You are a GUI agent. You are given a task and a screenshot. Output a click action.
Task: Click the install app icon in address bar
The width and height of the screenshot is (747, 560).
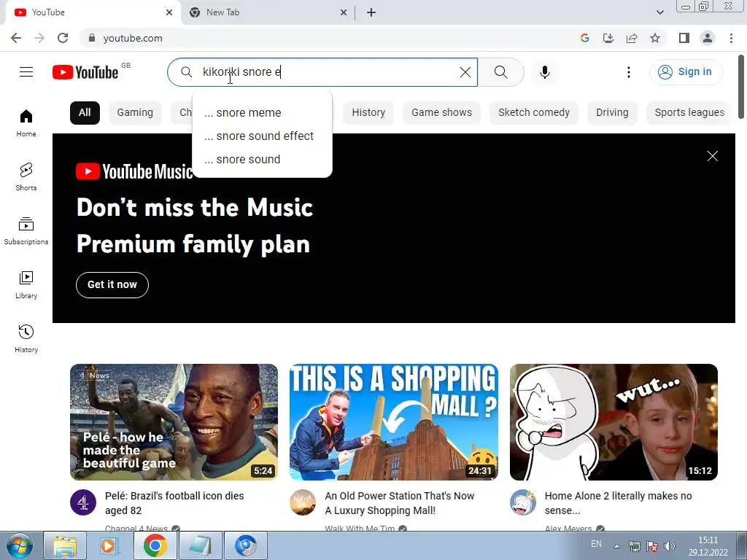pos(608,38)
